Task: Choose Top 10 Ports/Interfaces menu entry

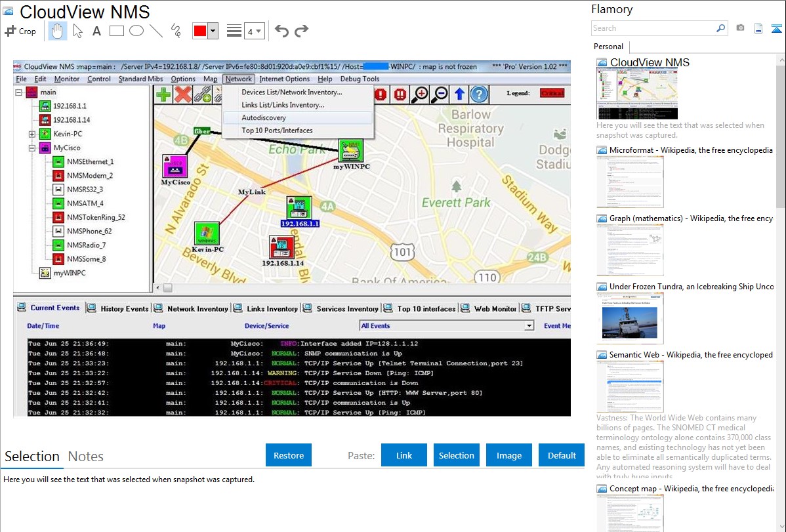Action: [299, 131]
